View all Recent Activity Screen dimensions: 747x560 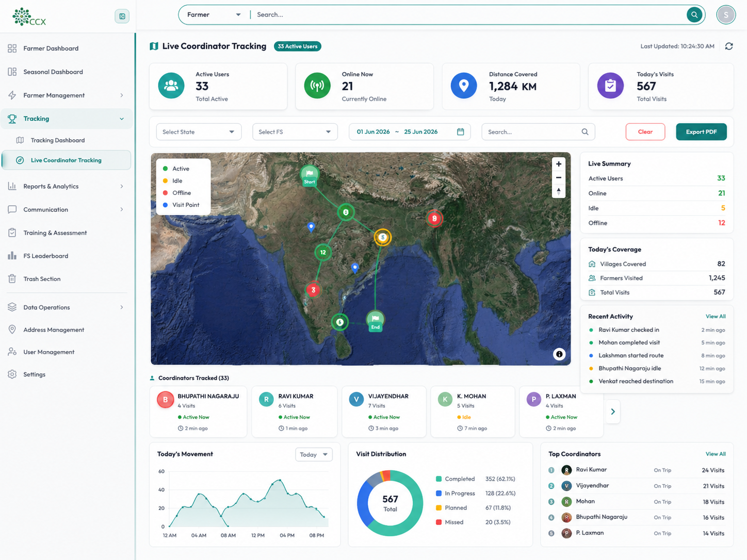(716, 317)
